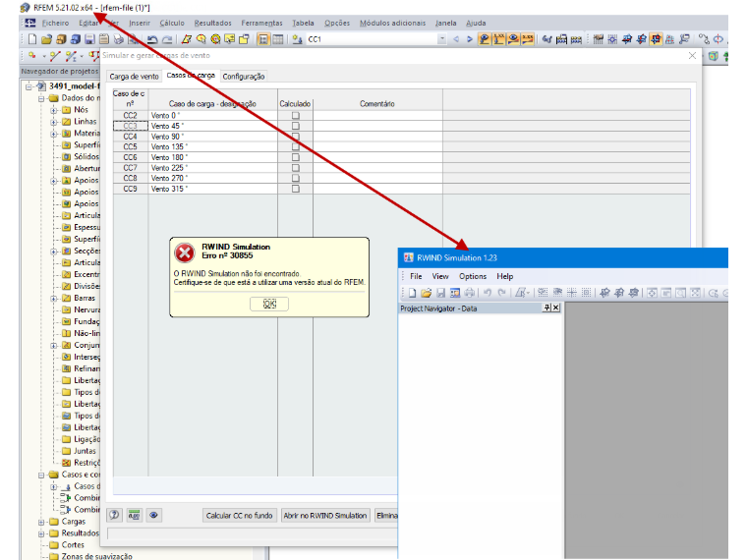This screenshot has width=747, height=560.
Task: Close the Simular e gerar cargas de vento dialog
Action: click(x=692, y=56)
